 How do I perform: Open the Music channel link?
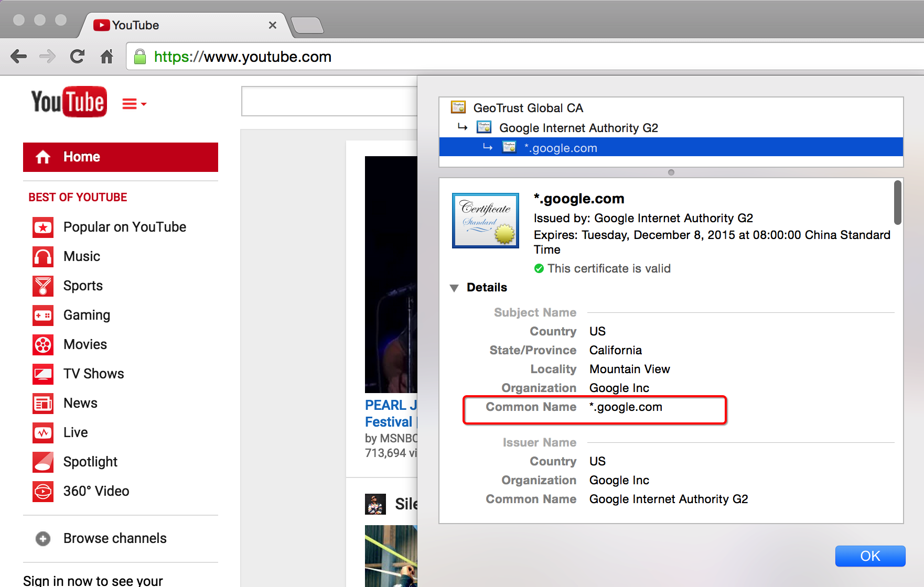(x=82, y=256)
